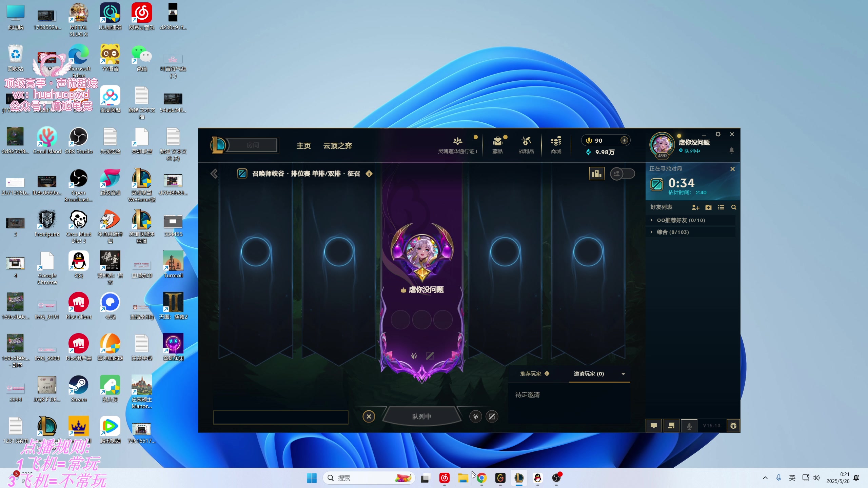The width and height of the screenshot is (868, 488).
Task: Open the client settings gear icon
Action: [718, 134]
